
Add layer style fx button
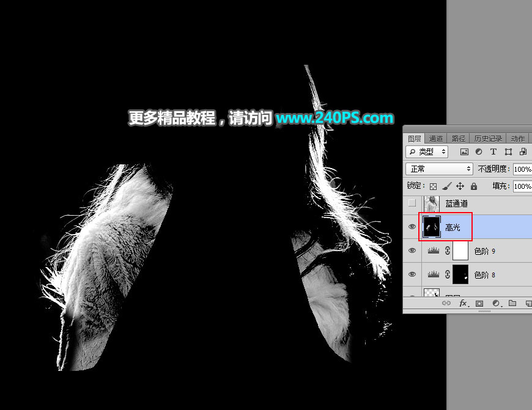[x=464, y=303]
